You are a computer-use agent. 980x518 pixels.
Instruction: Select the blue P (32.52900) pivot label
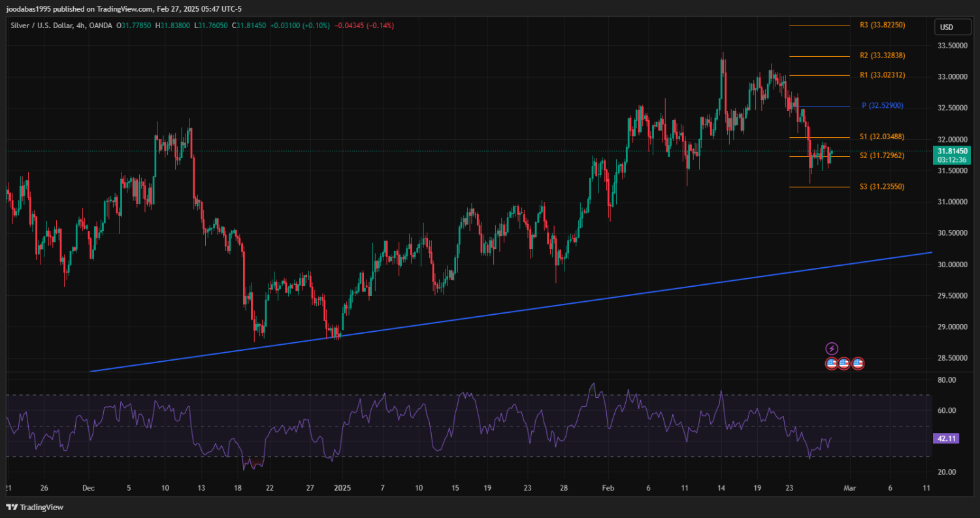pos(882,106)
